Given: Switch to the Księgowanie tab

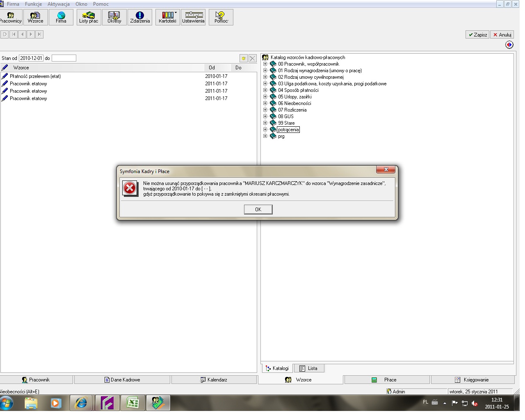Looking at the screenshot, I should [x=472, y=380].
